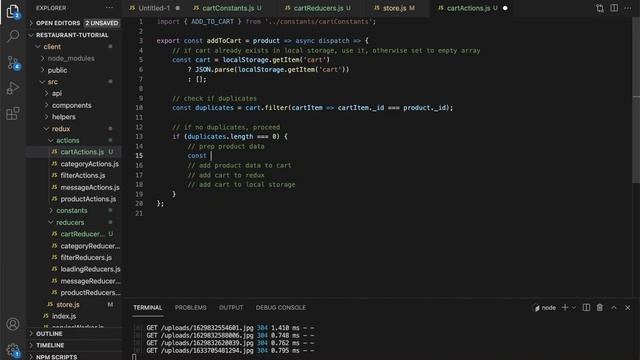Place cursor on line 15 after const
Image resolution: width=640 pixels, height=360 pixels.
click(x=211, y=156)
